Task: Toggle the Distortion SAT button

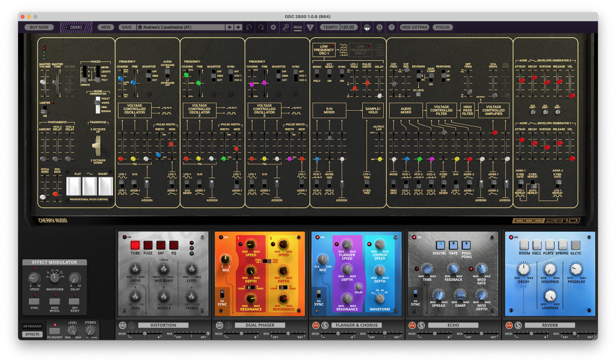Action: [161, 245]
